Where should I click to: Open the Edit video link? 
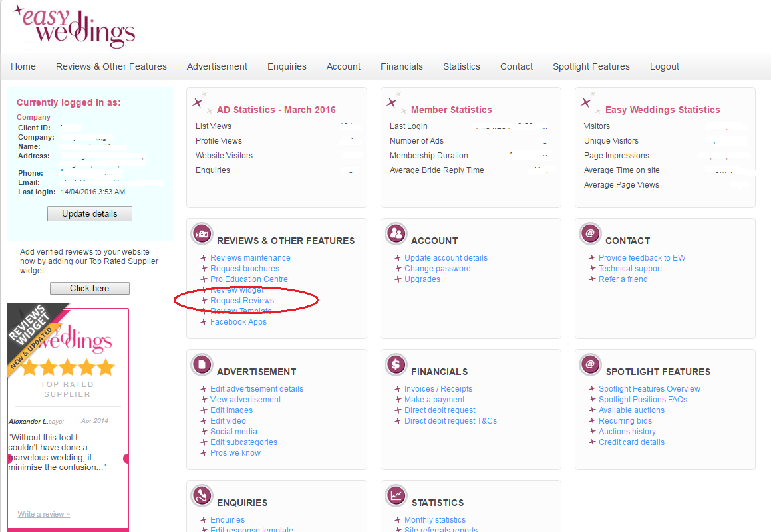point(228,421)
